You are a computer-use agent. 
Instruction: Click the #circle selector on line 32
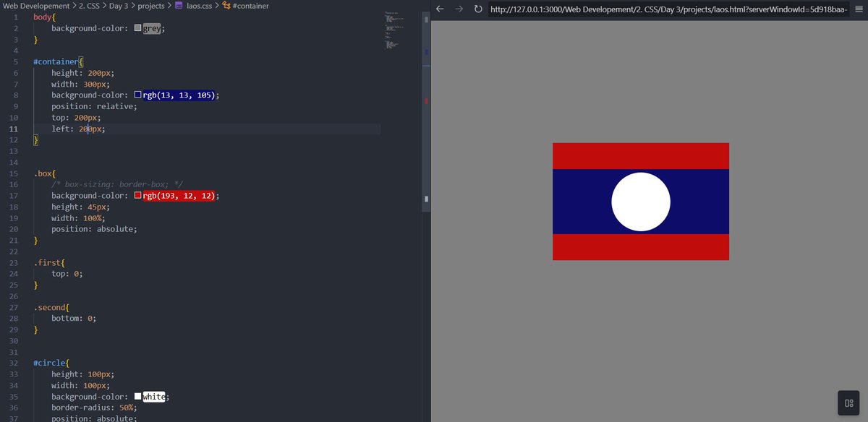[48, 363]
